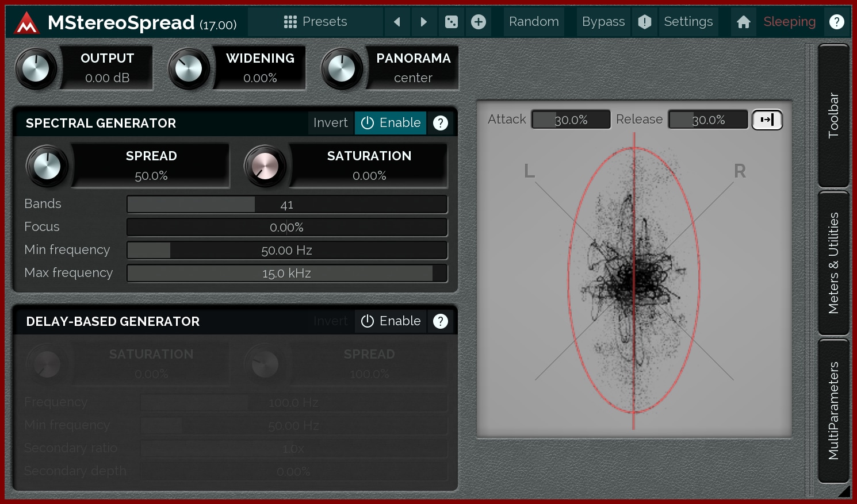Expand the Toolbar side panel
857x504 pixels.
(x=833, y=116)
